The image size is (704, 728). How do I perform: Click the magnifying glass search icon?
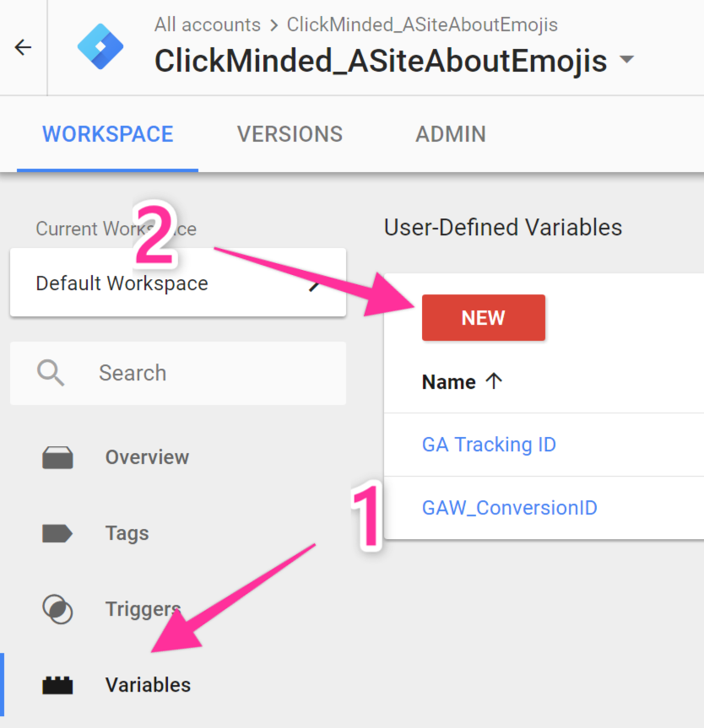click(51, 373)
